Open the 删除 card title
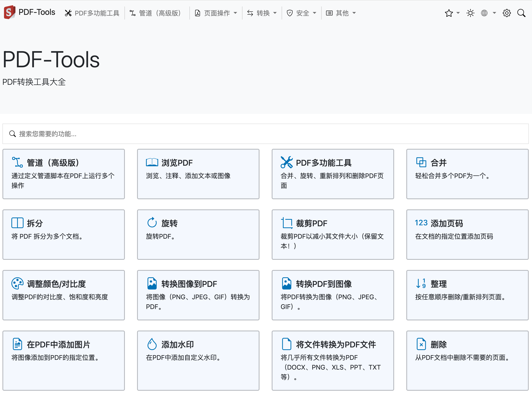Screen dimensions: 532x396 pyautogui.click(x=439, y=344)
